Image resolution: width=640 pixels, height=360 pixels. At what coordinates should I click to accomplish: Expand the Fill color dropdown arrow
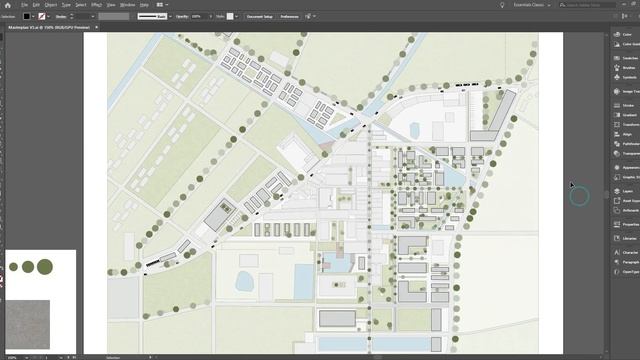33,16
